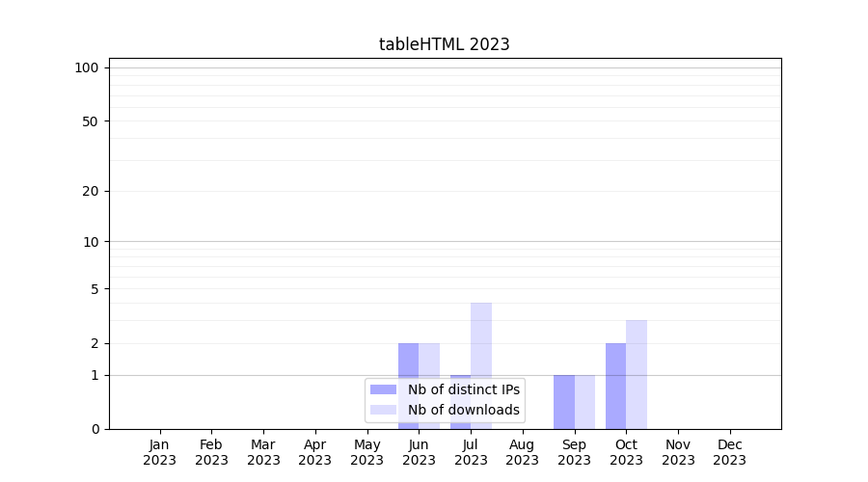868x482 pixels.
Task: Click the October distinct IPs bar
Action: coord(615,386)
